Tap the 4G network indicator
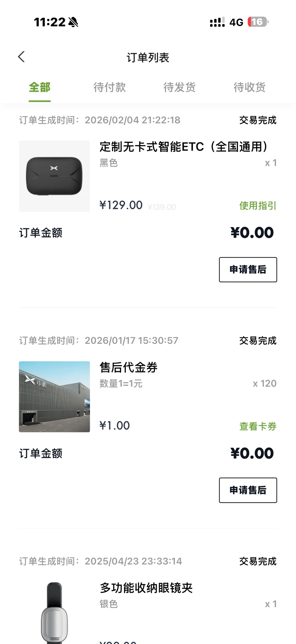This screenshot has width=296, height=644. 236,22
